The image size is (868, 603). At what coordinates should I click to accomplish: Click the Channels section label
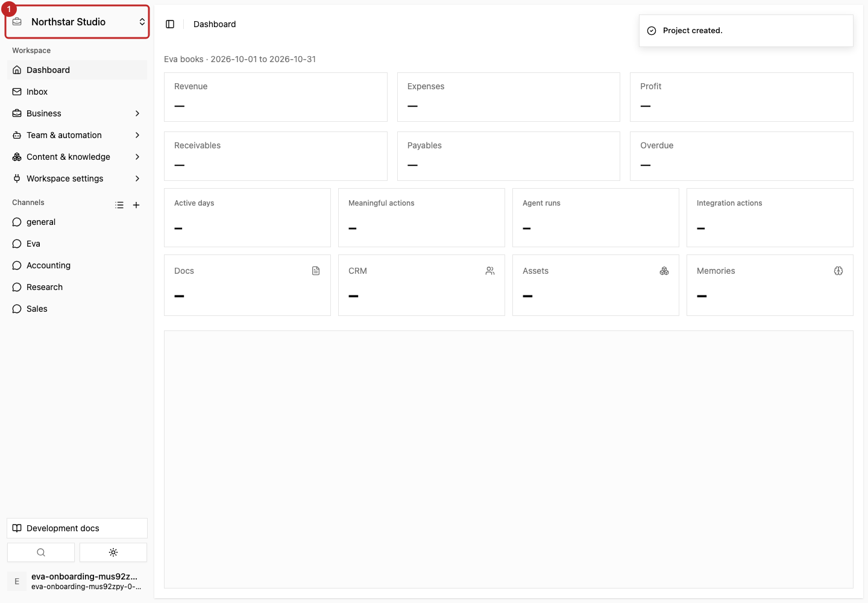[x=28, y=203]
